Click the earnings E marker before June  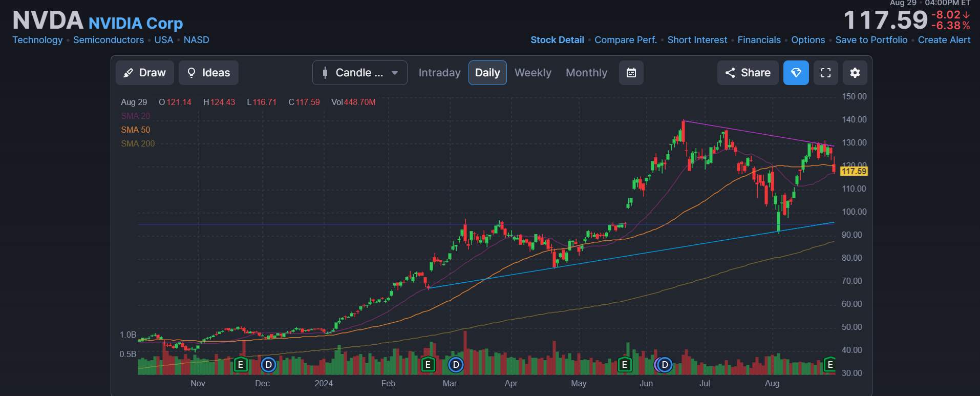pyautogui.click(x=624, y=365)
